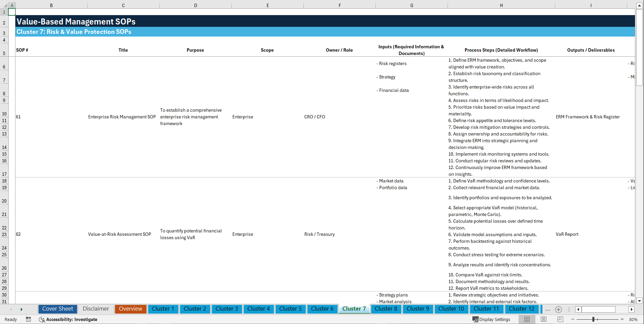Expand the hidden sheets ellipsis
The image size is (644, 324).
pos(548,309)
